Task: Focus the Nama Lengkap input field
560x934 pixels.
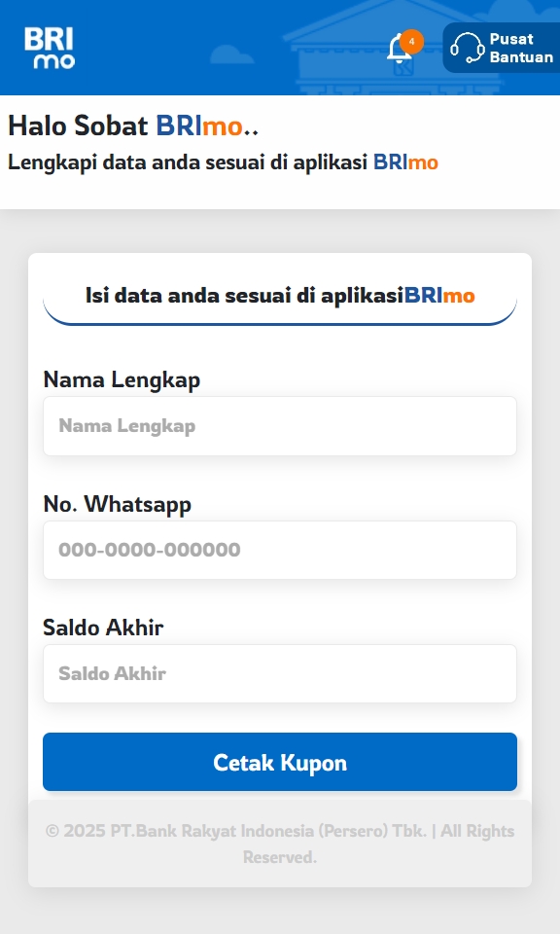Action: point(280,426)
